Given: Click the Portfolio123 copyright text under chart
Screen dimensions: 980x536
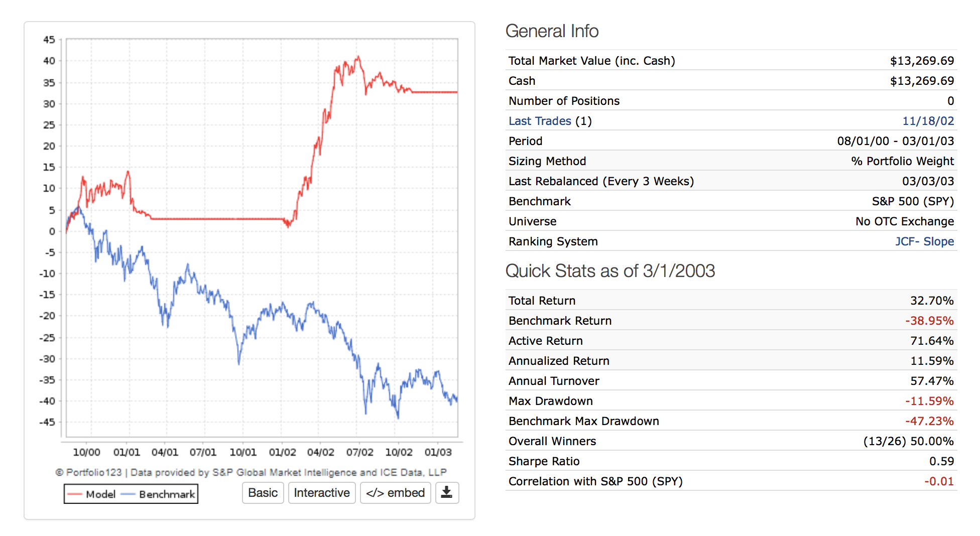Looking at the screenshot, I should [x=251, y=472].
